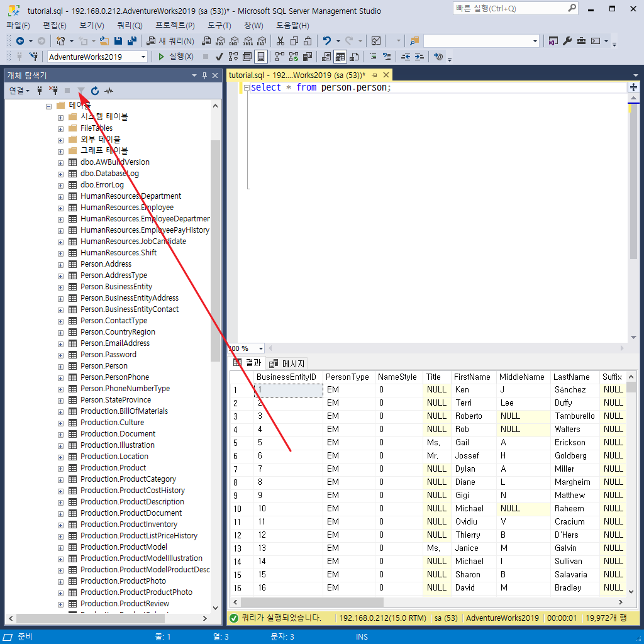Click the Change Connection icon
The height and width of the screenshot is (644, 644).
point(34,56)
